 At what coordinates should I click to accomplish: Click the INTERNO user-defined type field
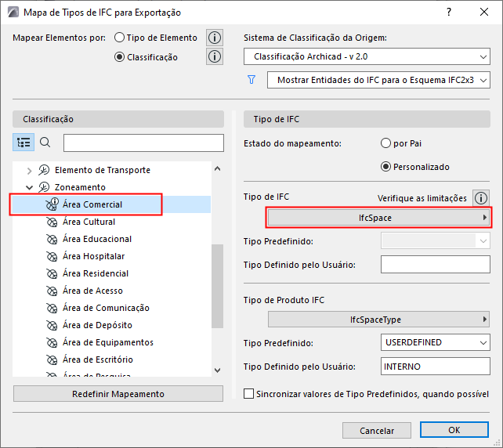coord(435,367)
